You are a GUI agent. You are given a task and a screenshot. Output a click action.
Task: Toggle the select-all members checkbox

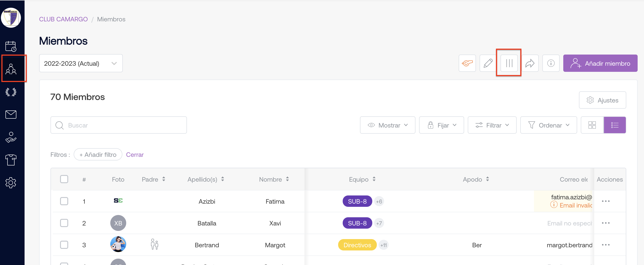click(64, 179)
